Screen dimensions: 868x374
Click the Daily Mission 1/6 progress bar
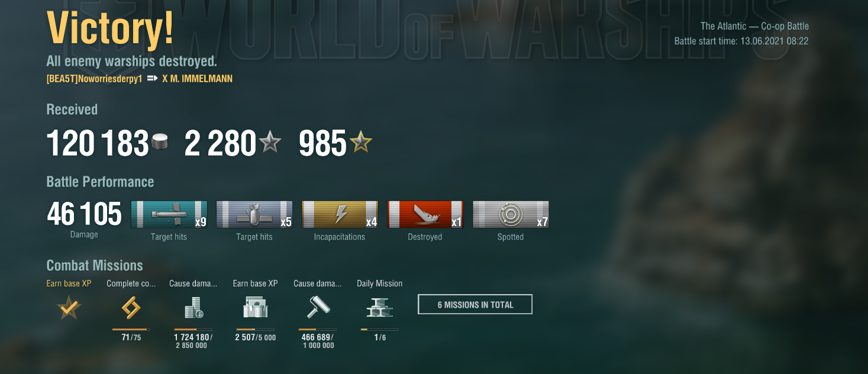pyautogui.click(x=379, y=330)
